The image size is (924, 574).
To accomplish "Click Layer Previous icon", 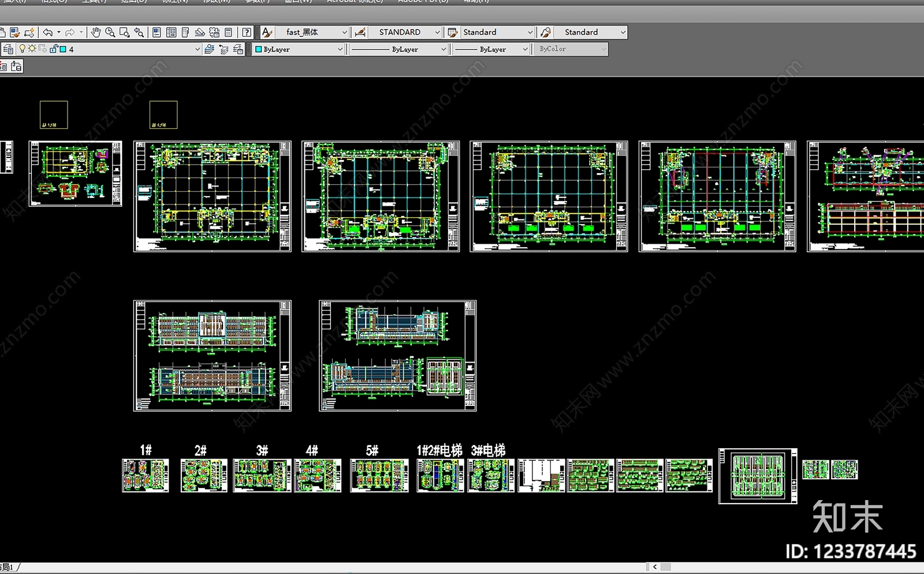I will [x=223, y=49].
